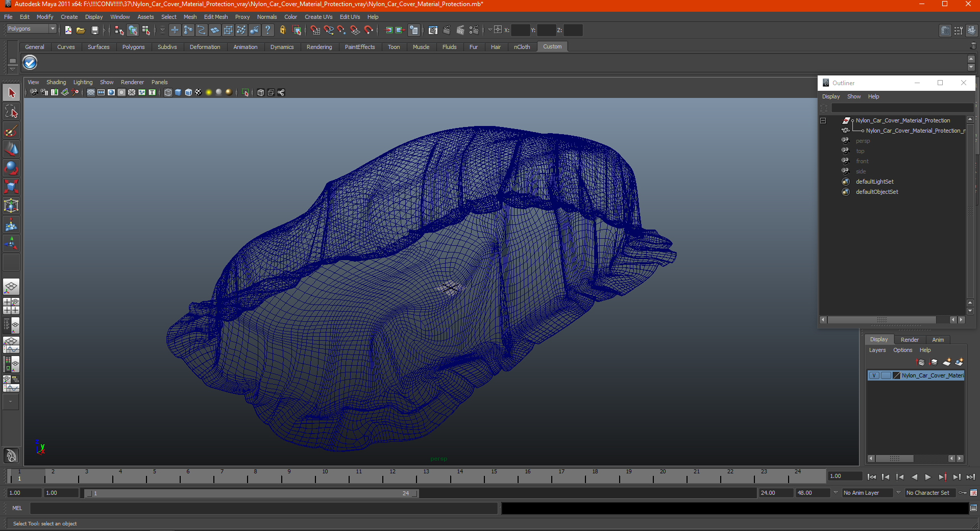Switch to four-view layout icon
980x531 pixels.
(11, 306)
